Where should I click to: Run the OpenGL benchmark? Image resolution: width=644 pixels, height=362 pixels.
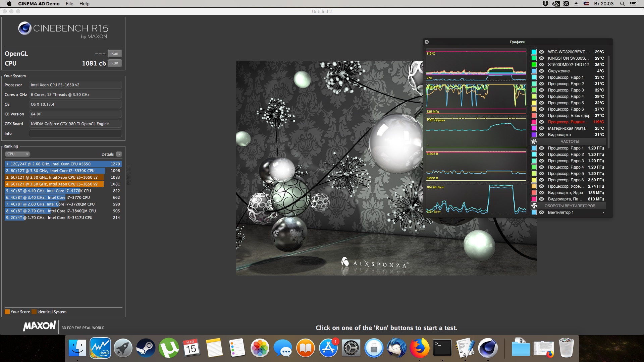[115, 54]
